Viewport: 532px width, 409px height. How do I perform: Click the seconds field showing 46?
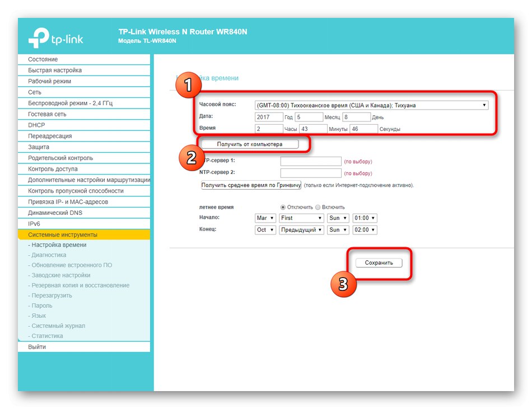(x=363, y=129)
